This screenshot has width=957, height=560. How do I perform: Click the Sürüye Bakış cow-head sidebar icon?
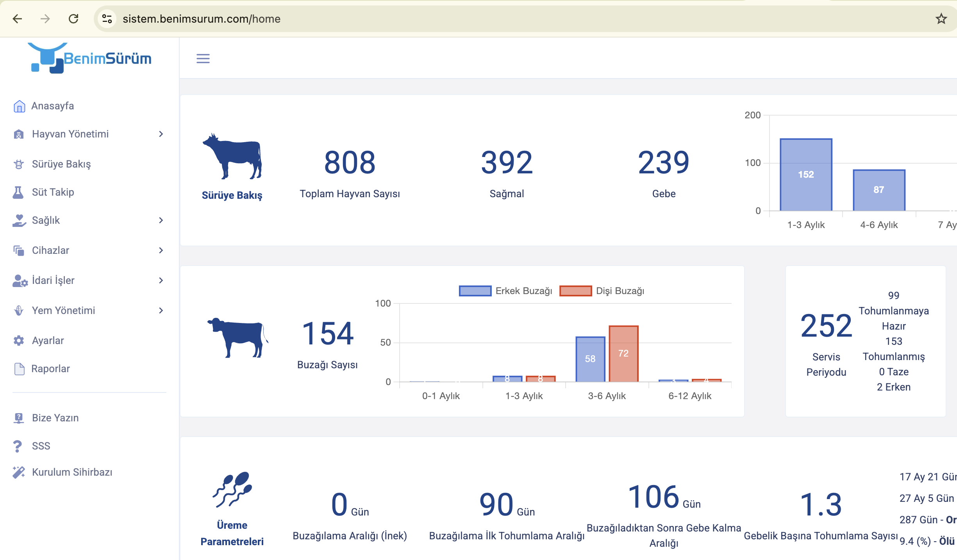tap(18, 164)
